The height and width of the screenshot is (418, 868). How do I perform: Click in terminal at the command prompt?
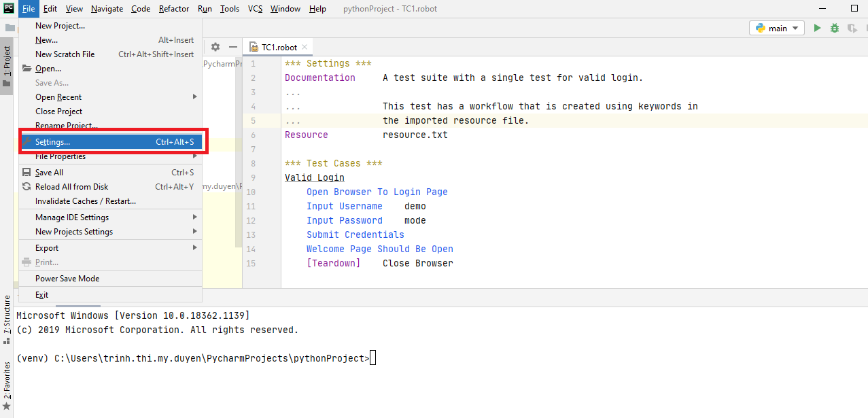372,358
